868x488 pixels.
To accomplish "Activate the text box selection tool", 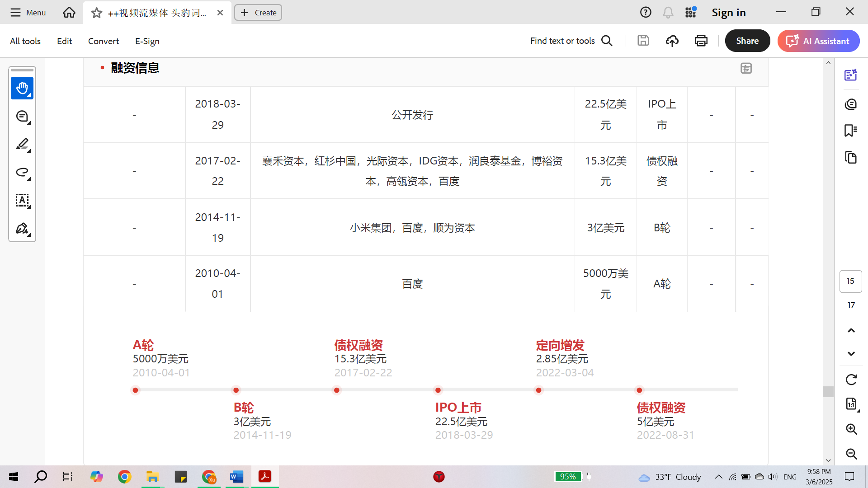I will [x=22, y=200].
